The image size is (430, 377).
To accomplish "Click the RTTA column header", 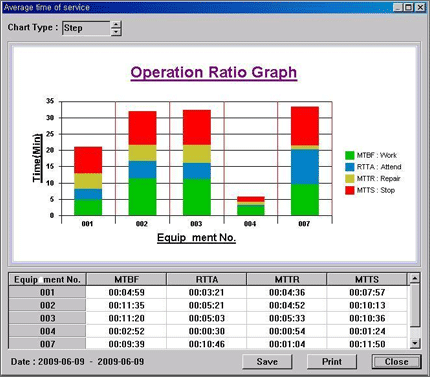I will click(207, 279).
